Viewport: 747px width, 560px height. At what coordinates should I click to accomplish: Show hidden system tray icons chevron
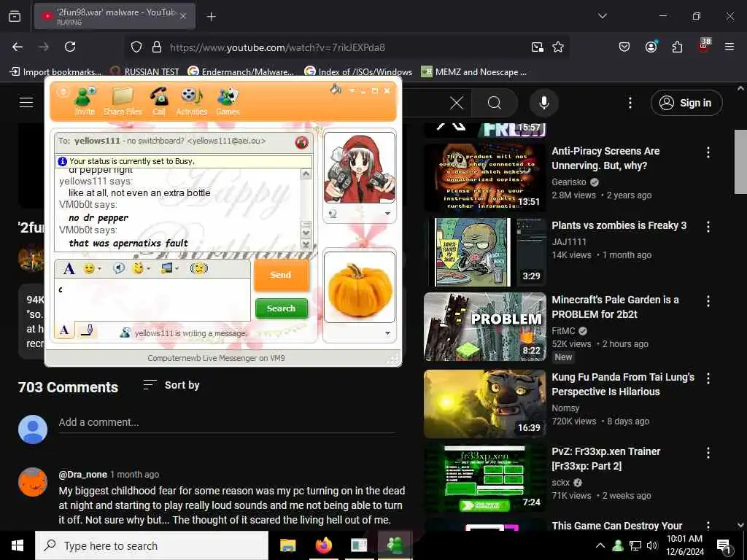600,545
